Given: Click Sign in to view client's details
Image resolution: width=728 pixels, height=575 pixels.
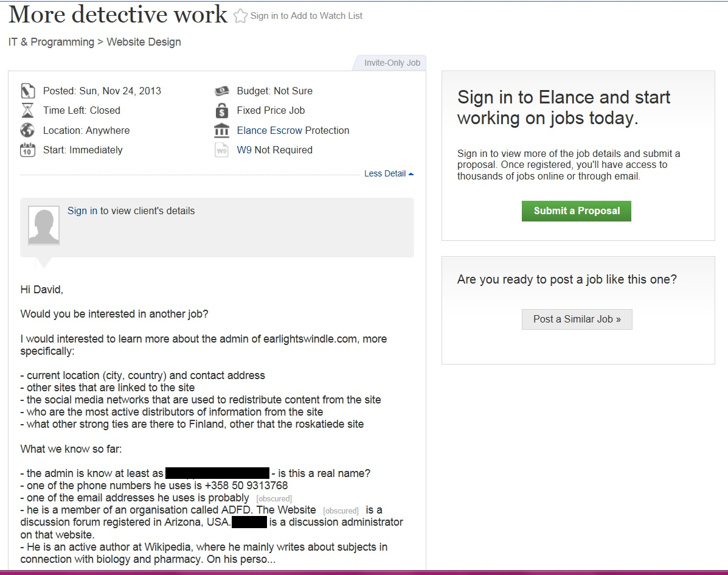Looking at the screenshot, I should coord(82,211).
